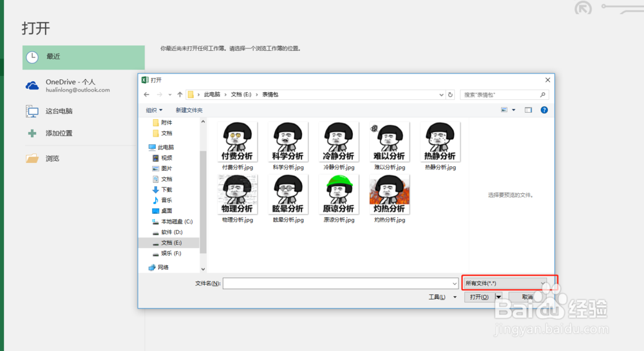Open the Organize (组织) menu

(154, 110)
